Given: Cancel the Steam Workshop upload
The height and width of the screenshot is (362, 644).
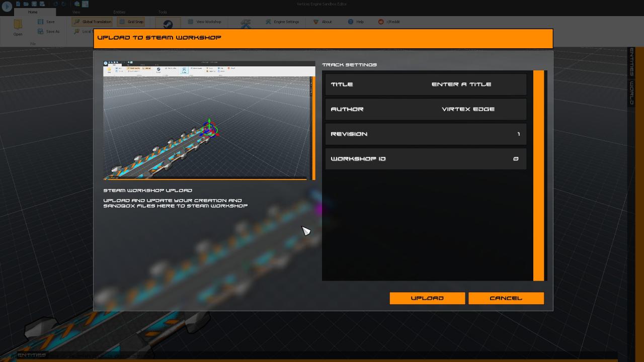Looking at the screenshot, I should click(x=506, y=298).
